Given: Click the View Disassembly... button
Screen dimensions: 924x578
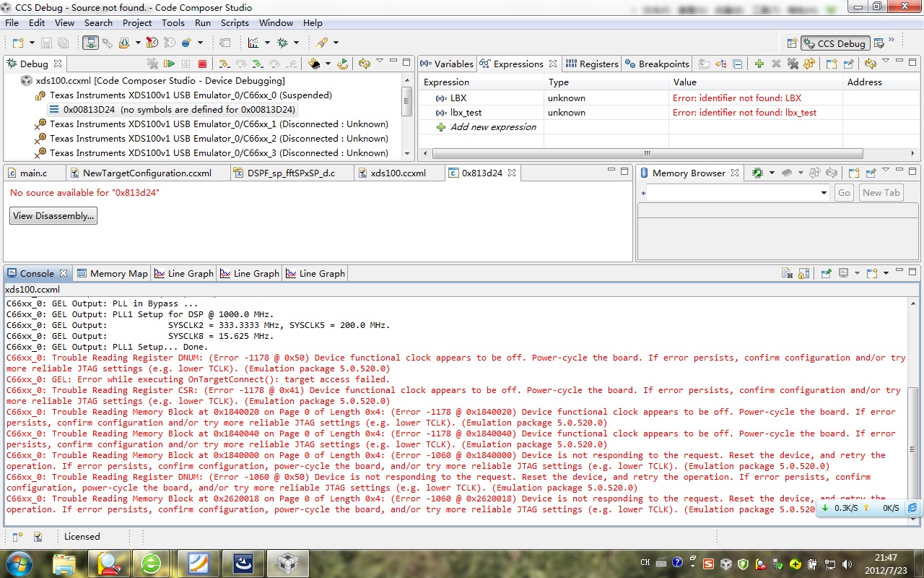Looking at the screenshot, I should coord(53,215).
